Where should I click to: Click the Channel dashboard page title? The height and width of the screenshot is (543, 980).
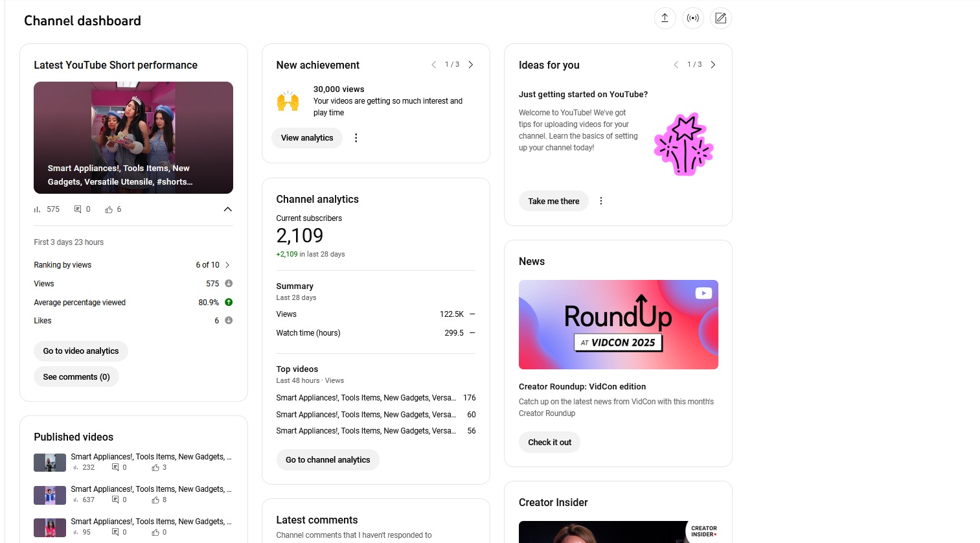point(82,21)
